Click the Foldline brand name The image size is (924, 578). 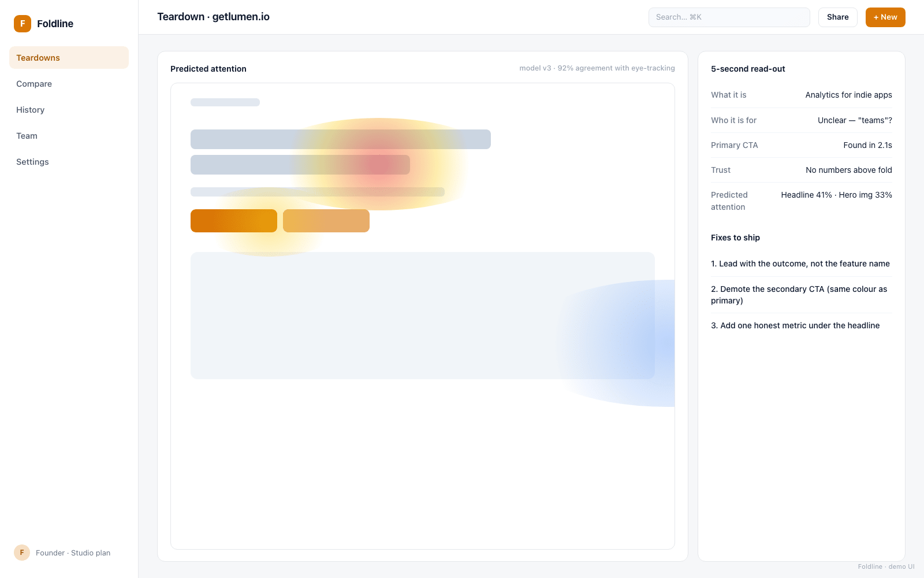click(55, 24)
